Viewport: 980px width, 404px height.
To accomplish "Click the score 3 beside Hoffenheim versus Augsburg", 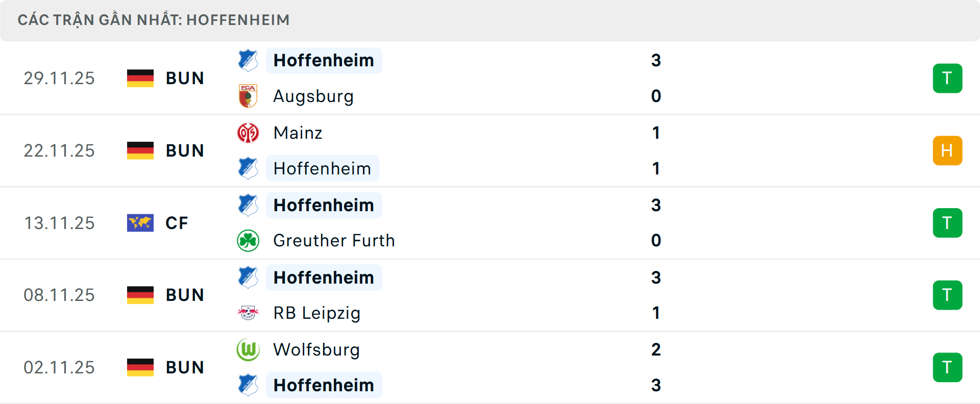I will 656,60.
